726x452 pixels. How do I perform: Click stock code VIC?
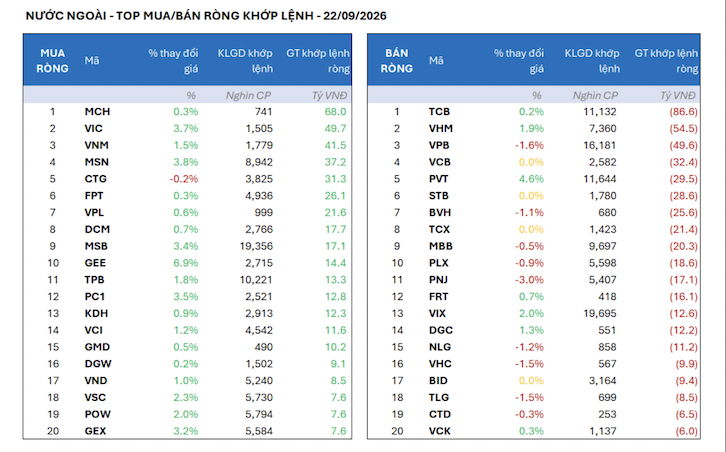[x=94, y=128]
